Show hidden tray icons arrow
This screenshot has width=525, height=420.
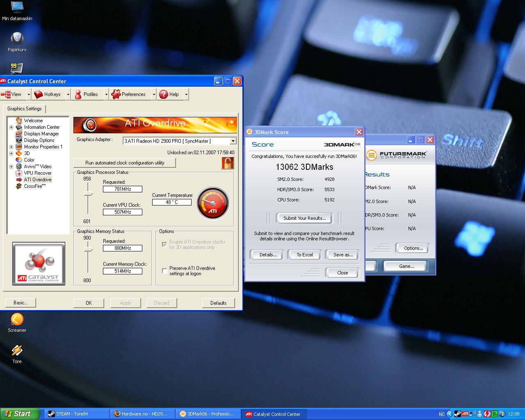(x=450, y=414)
